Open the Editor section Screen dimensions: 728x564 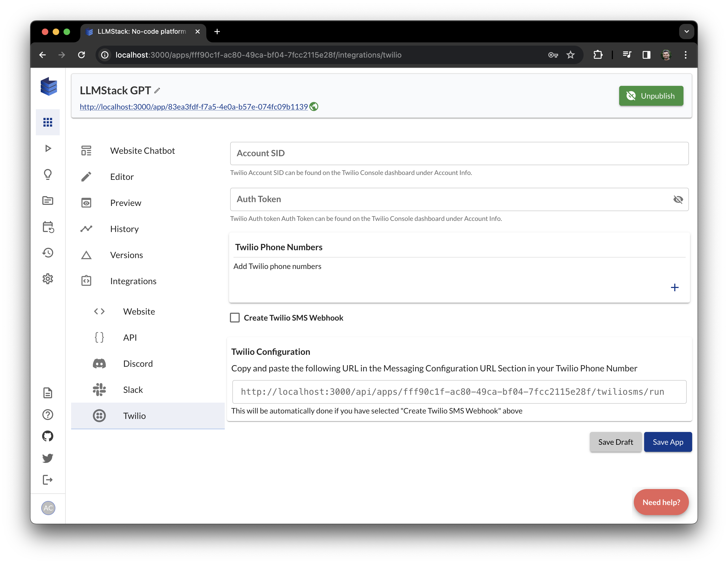(x=122, y=176)
